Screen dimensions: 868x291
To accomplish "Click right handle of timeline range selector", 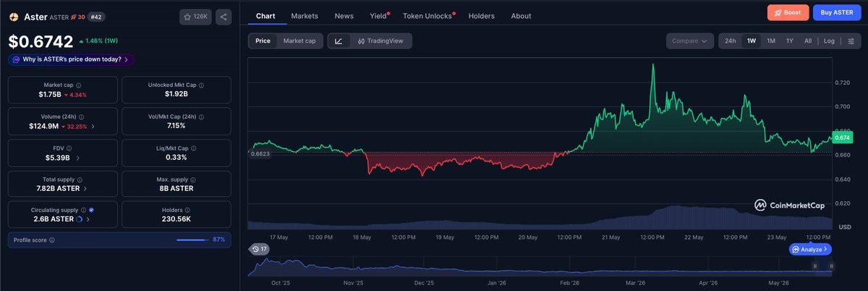I will coord(831,266).
